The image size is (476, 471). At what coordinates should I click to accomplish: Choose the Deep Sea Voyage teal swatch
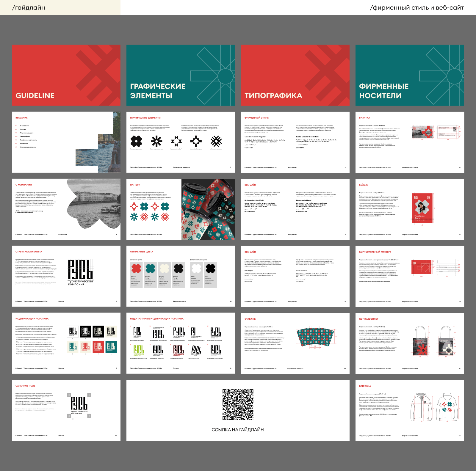151,269
